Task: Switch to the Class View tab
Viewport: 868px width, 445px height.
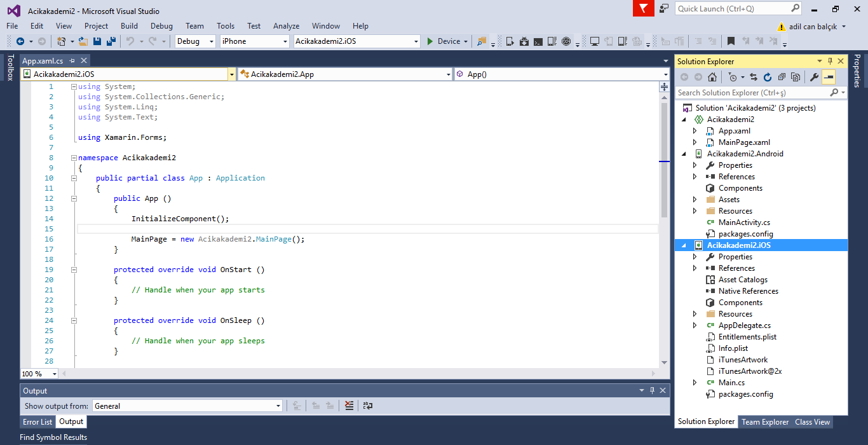Action: [x=812, y=421]
